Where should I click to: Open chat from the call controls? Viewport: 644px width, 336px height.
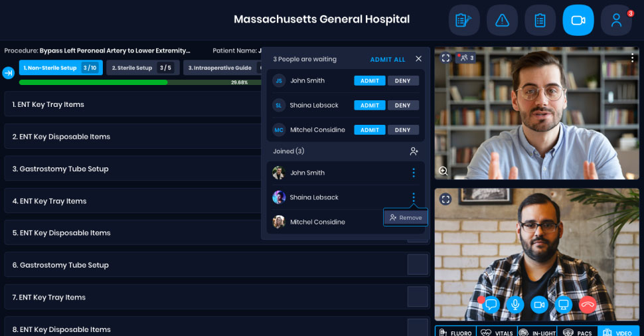click(491, 305)
